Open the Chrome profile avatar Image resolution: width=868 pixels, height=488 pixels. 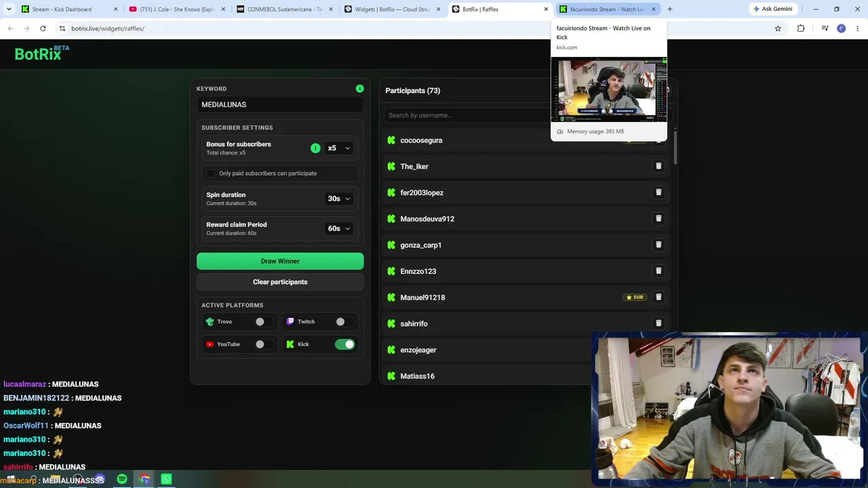click(842, 28)
